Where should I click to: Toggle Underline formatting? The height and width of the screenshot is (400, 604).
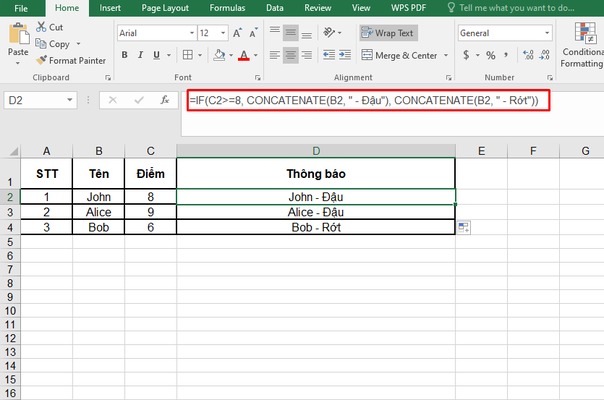click(x=156, y=55)
